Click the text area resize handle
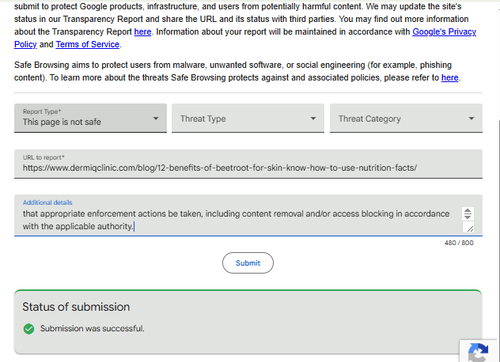 [470, 228]
